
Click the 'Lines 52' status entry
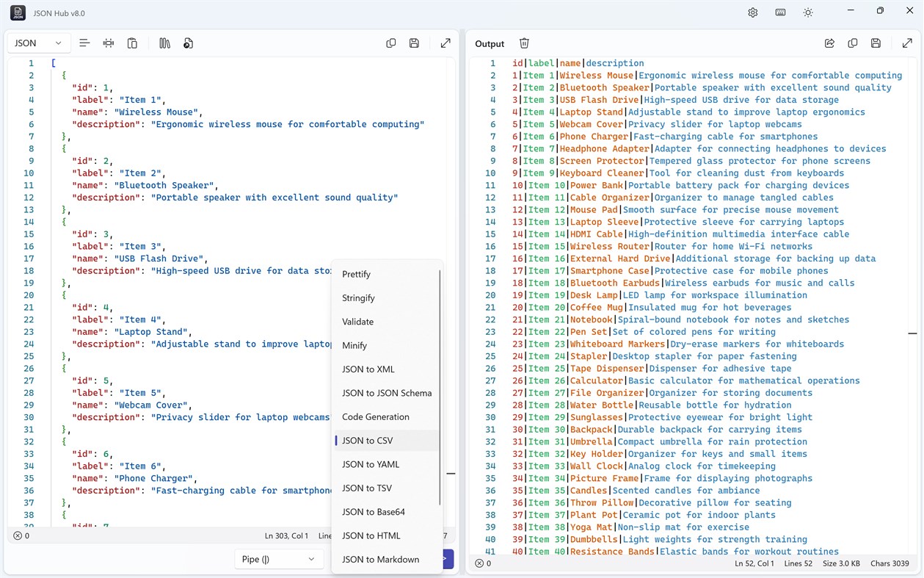(x=799, y=563)
